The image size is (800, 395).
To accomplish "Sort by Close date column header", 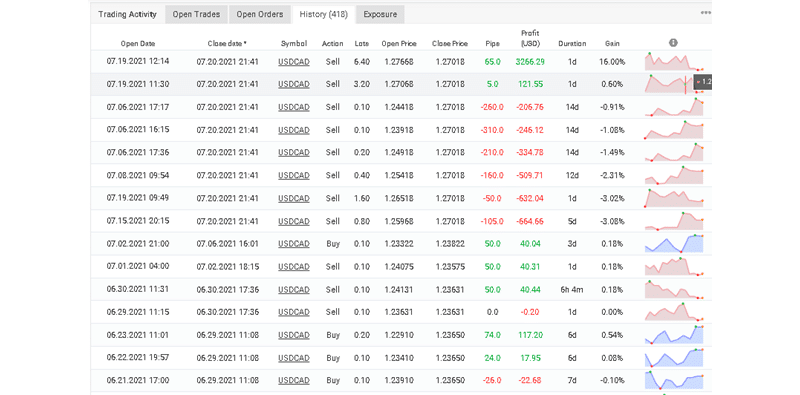I will pos(228,44).
